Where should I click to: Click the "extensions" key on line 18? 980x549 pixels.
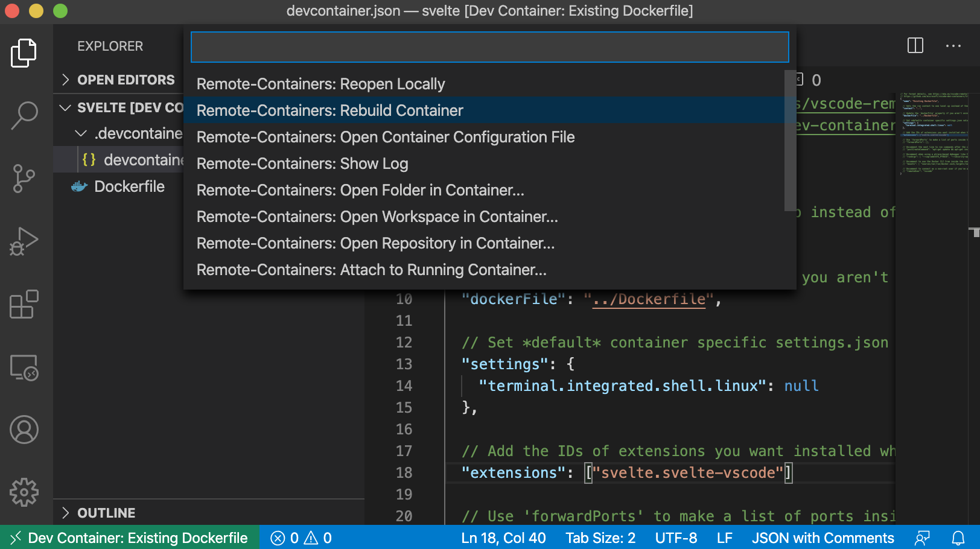pyautogui.click(x=513, y=473)
